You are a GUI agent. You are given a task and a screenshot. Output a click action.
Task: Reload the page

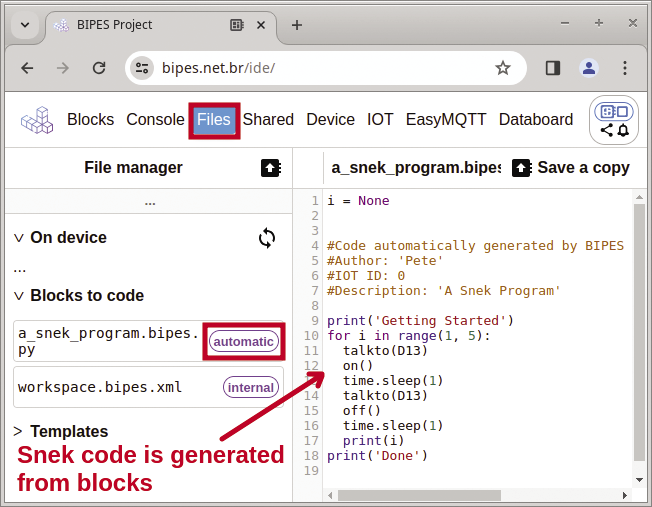coord(99,68)
